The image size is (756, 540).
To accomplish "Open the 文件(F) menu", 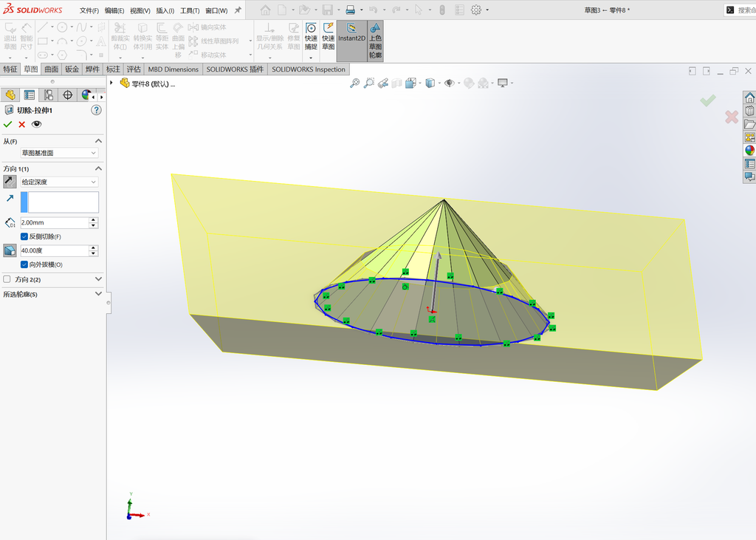I will click(x=89, y=10).
